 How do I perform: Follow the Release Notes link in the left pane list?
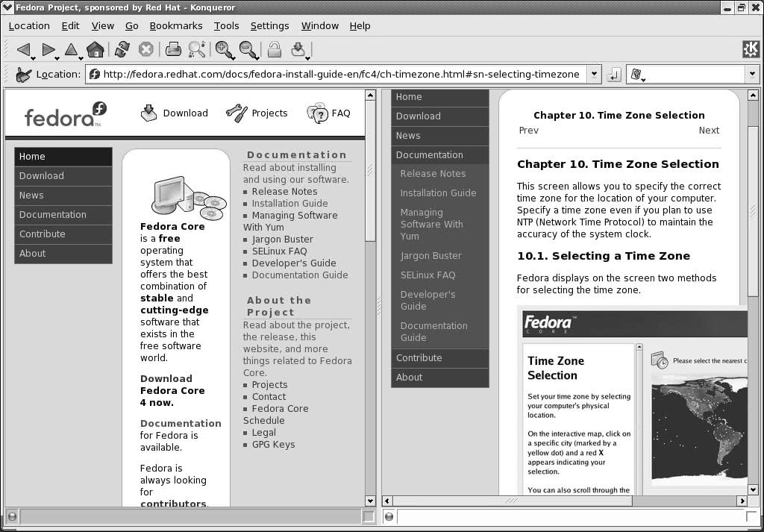[284, 192]
